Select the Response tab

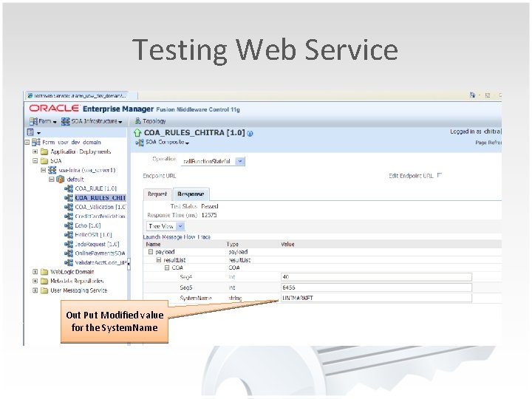click(x=191, y=194)
